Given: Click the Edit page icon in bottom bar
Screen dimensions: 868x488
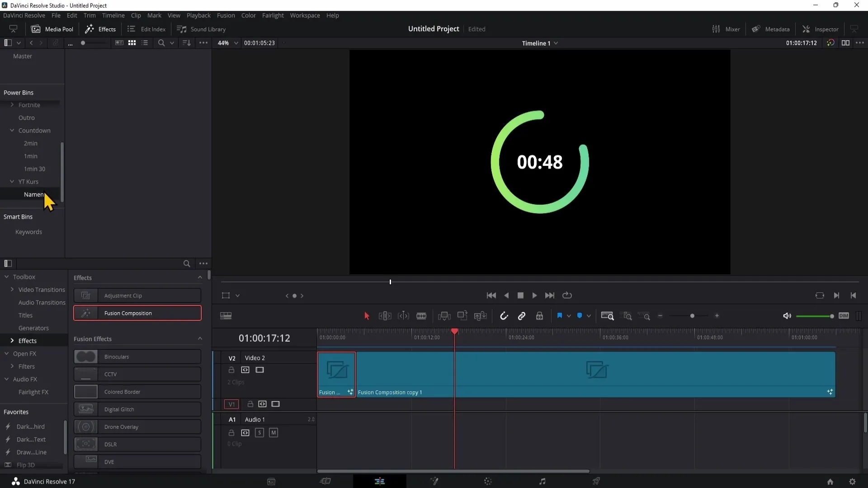Looking at the screenshot, I should click(x=380, y=481).
